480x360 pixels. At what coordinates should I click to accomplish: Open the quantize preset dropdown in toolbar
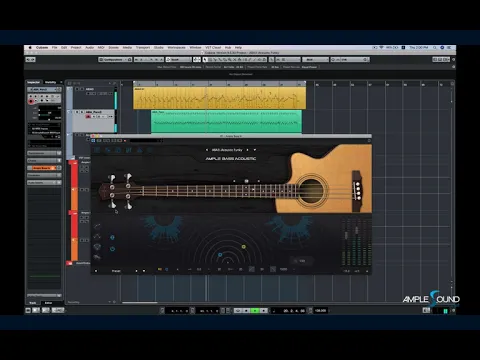pos(350,60)
